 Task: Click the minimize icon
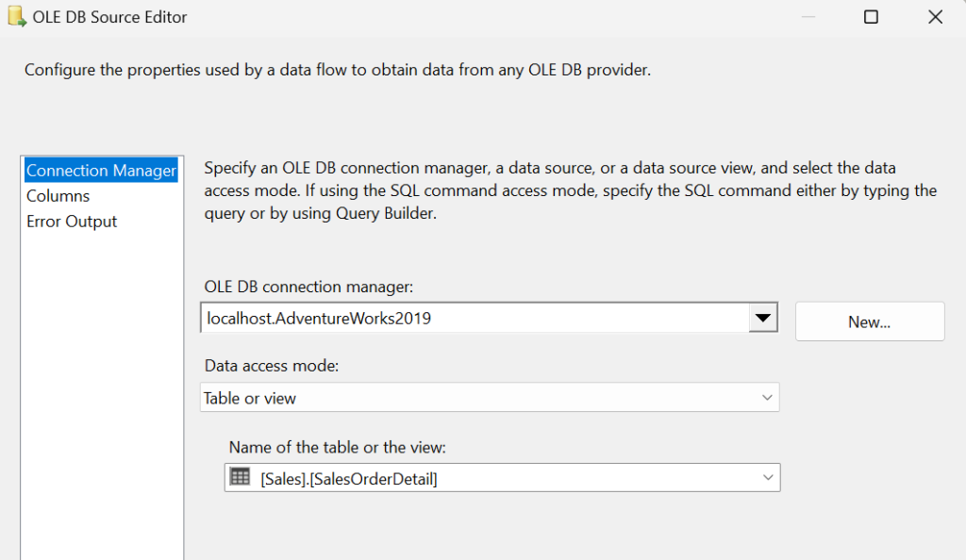(x=808, y=16)
